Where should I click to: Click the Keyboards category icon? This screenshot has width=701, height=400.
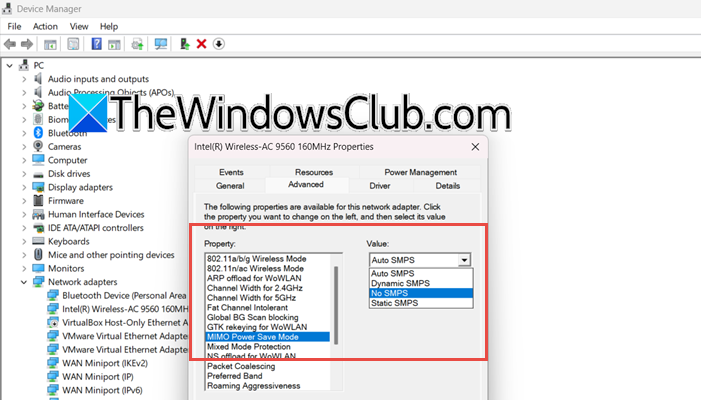(38, 241)
